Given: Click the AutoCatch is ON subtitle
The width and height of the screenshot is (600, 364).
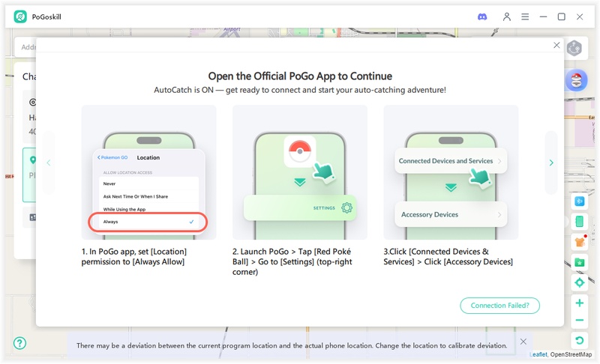Looking at the screenshot, I should point(300,90).
